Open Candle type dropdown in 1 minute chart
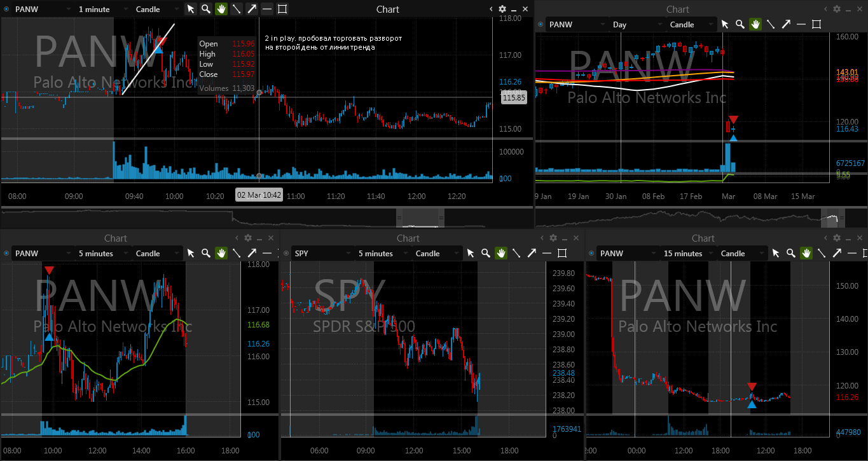The width and height of the screenshot is (868, 461). 157,10
